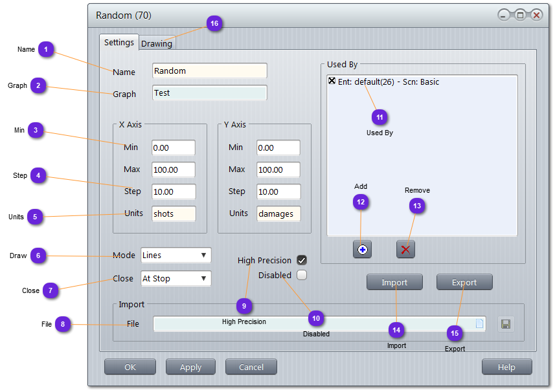Viewport: 555px width, 392px height.
Task: Click the Name field containing Random
Action: [209, 71]
